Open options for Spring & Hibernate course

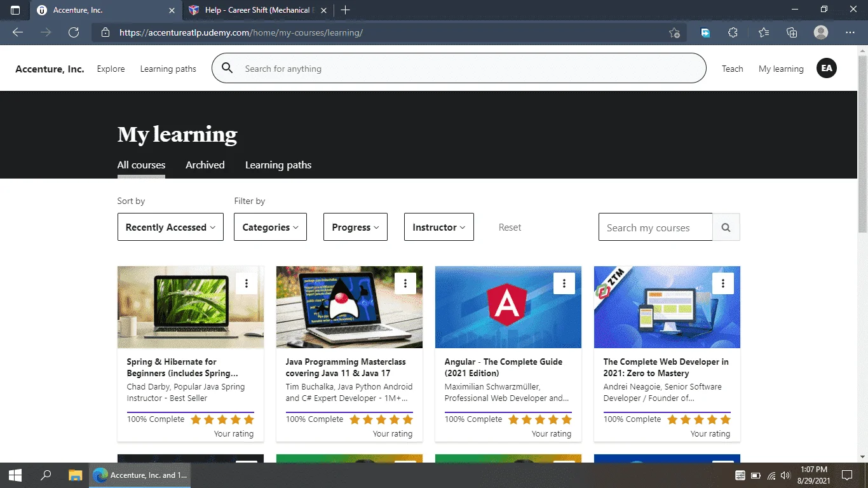(x=247, y=283)
